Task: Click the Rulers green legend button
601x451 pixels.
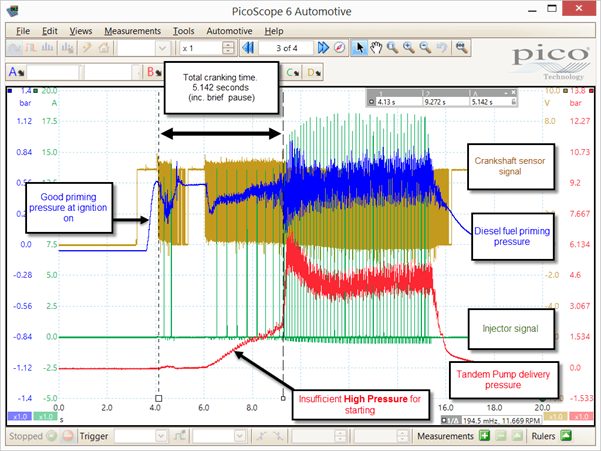Action: coord(566,436)
